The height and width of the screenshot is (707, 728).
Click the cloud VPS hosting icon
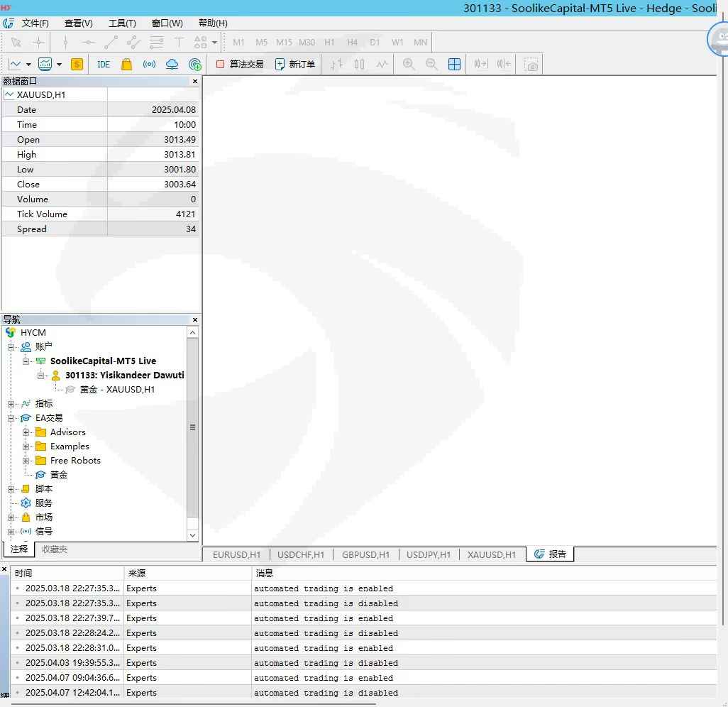(172, 65)
